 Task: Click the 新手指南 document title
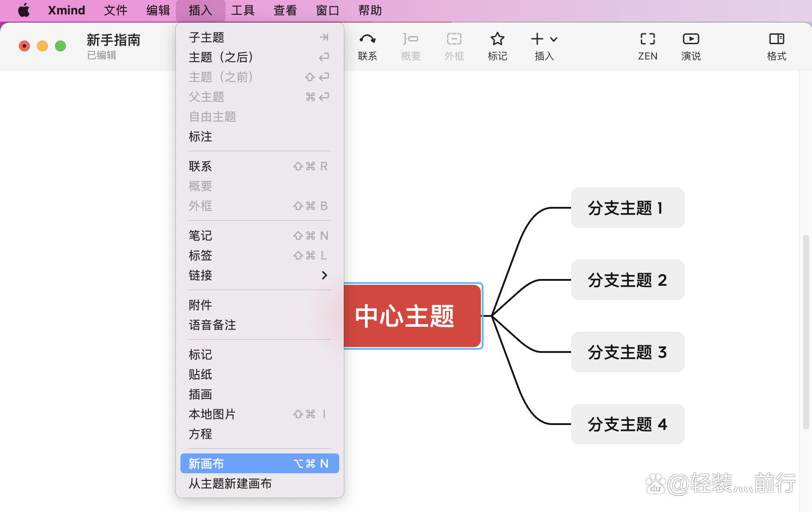[113, 40]
